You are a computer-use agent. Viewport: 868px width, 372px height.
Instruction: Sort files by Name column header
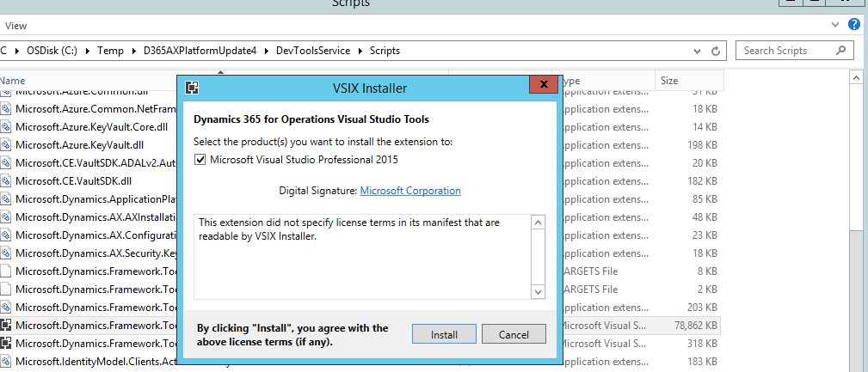point(12,81)
